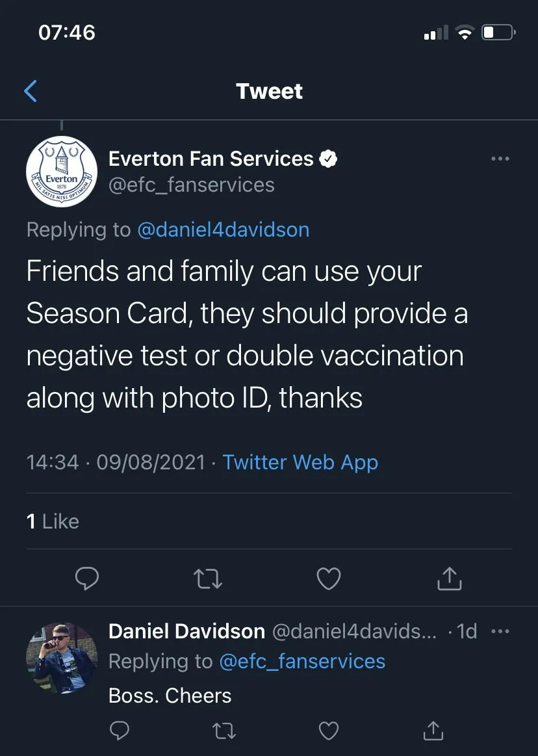The width and height of the screenshot is (538, 756).
Task: Open the Everton Fan Services display name
Action: [x=211, y=159]
